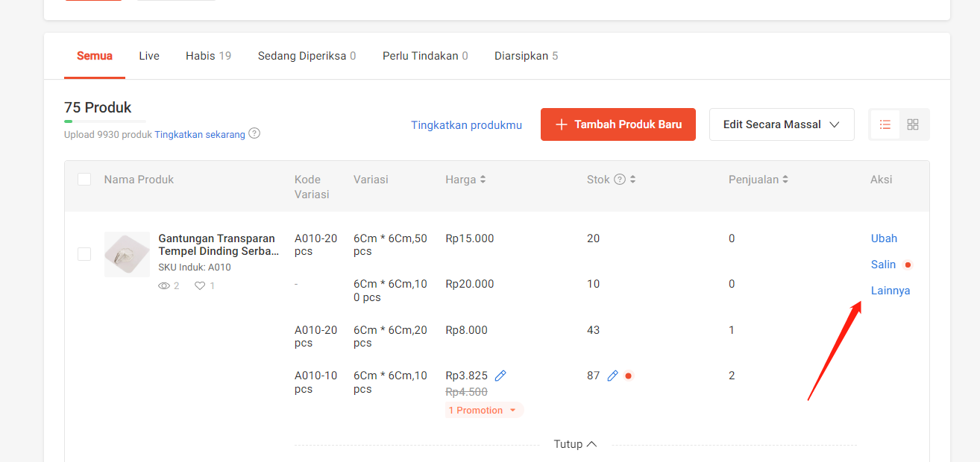The width and height of the screenshot is (980, 462).
Task: Open the Habis tab
Action: (208, 56)
